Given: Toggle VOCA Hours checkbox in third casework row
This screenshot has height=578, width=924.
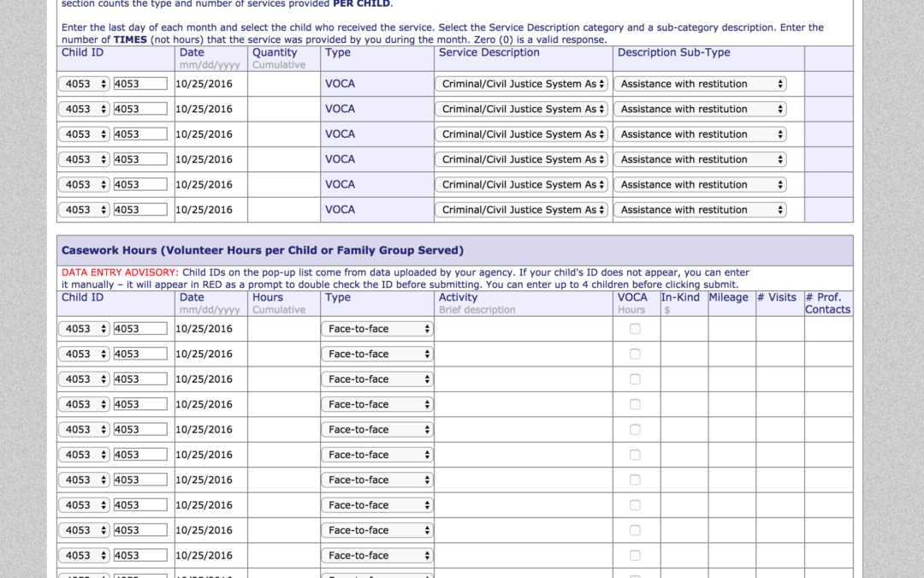Looking at the screenshot, I should tap(635, 379).
